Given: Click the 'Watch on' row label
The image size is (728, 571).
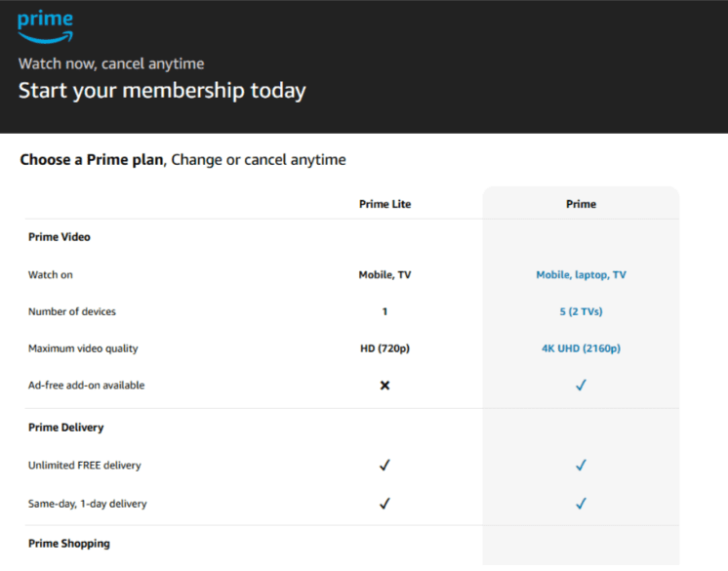Looking at the screenshot, I should 51,275.
